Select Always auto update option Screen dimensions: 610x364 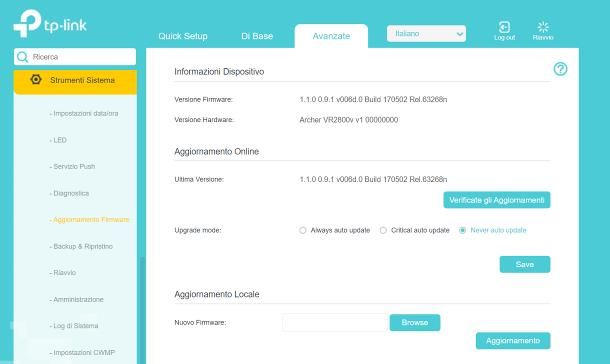click(x=302, y=230)
